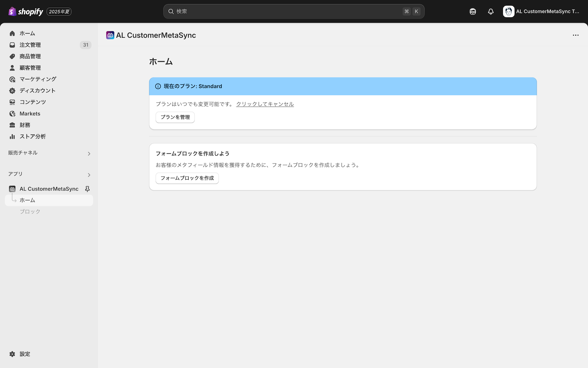Open マーケティング in the sidebar
The height and width of the screenshot is (368, 588).
49,79
